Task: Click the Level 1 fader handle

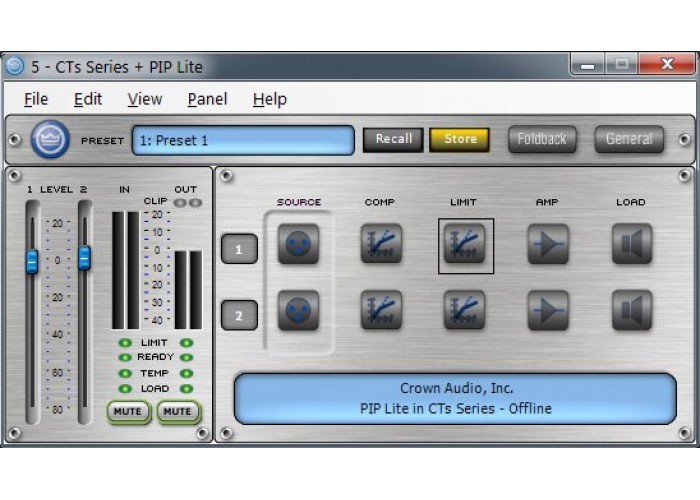Action: [x=32, y=262]
